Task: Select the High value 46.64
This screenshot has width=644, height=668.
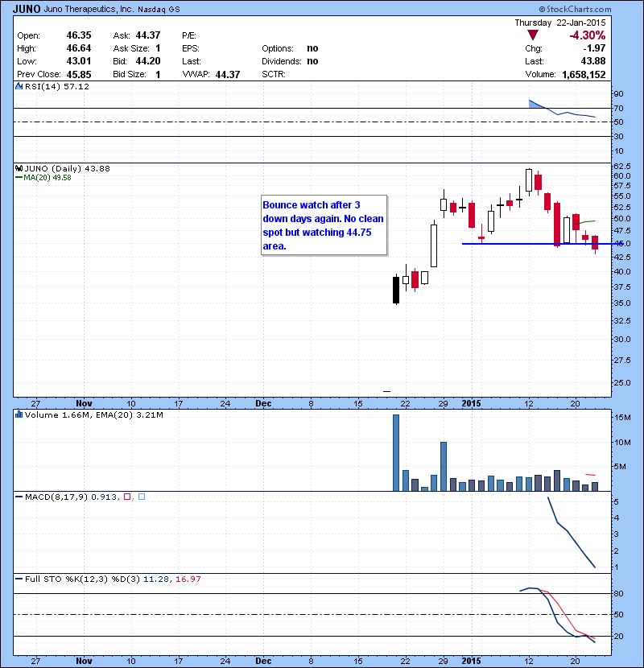Action: pos(79,48)
